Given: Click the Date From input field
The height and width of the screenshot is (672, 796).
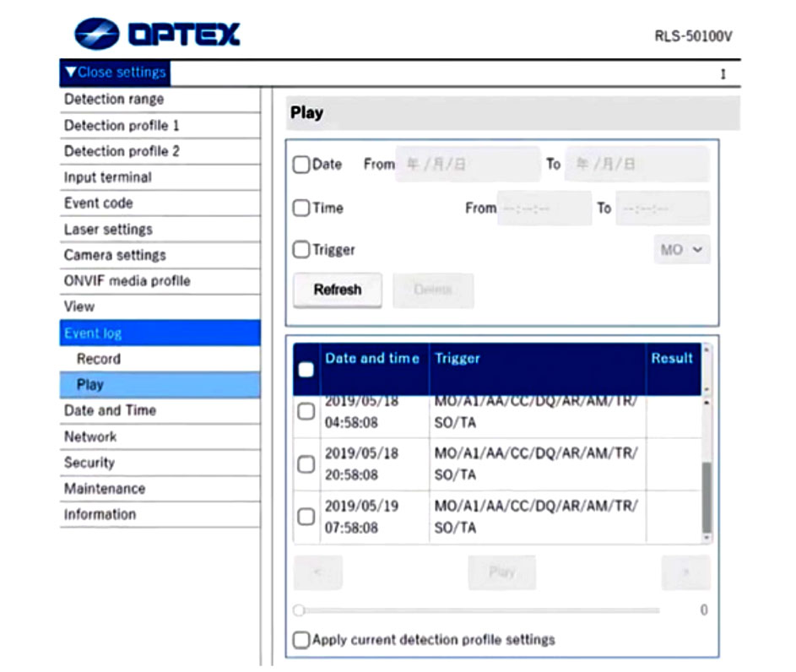Looking at the screenshot, I should (468, 165).
